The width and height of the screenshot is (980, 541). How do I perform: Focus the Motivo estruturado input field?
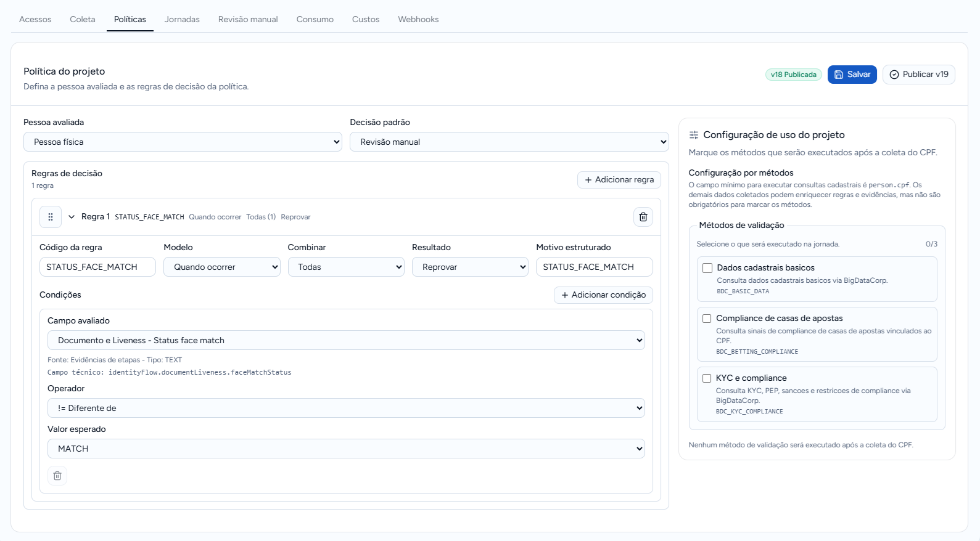(595, 267)
